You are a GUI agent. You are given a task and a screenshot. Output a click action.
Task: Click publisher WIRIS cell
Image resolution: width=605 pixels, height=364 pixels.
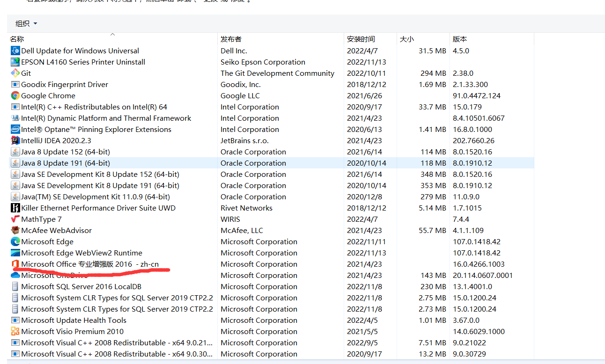[x=230, y=219]
